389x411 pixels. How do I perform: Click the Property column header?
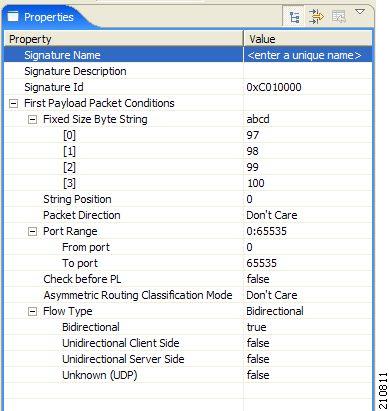pos(123,39)
